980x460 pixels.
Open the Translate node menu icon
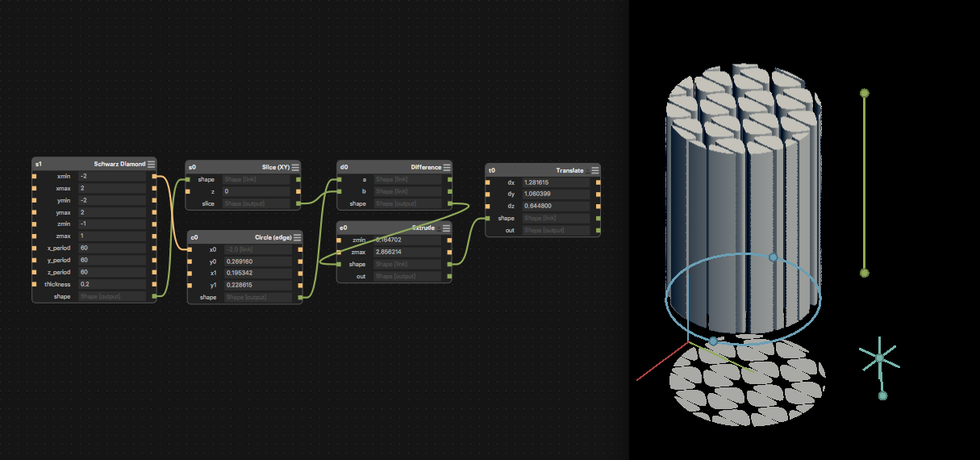click(x=595, y=170)
